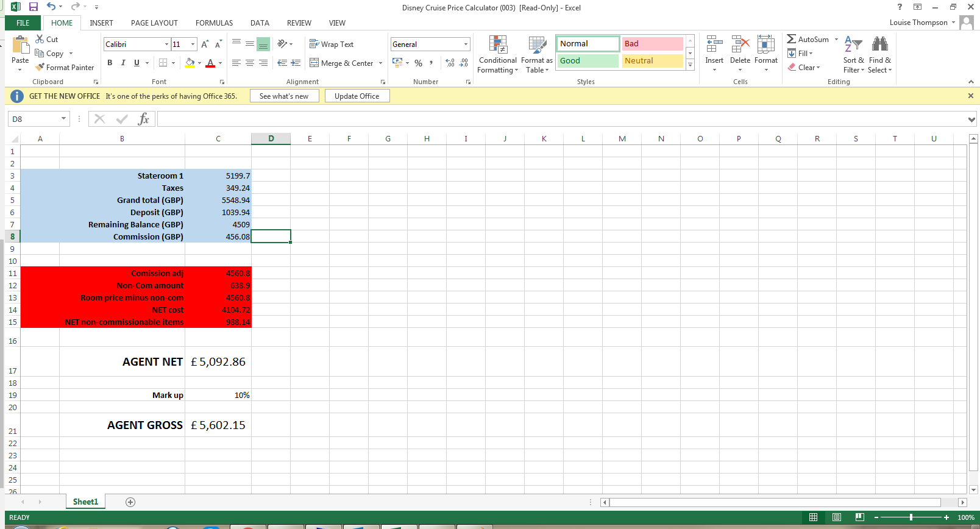Click the See what's new button

(284, 96)
